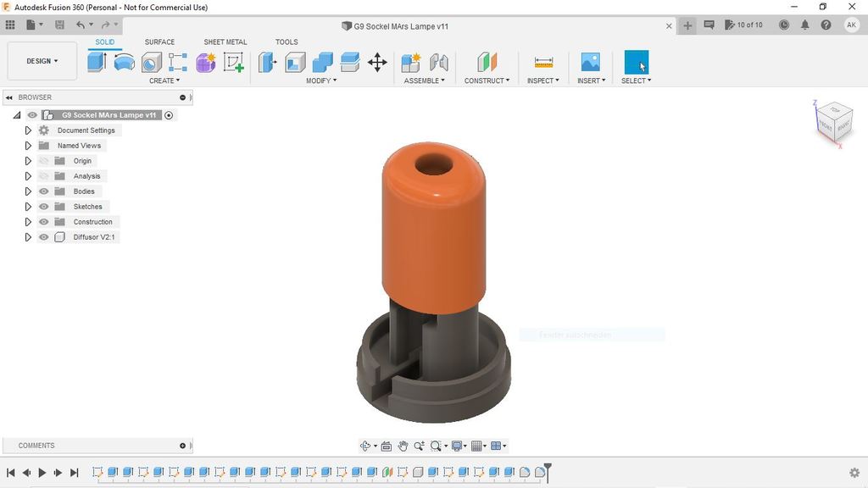Expand the Document Settings node
Screen dimensions: 868x488
tap(28, 130)
